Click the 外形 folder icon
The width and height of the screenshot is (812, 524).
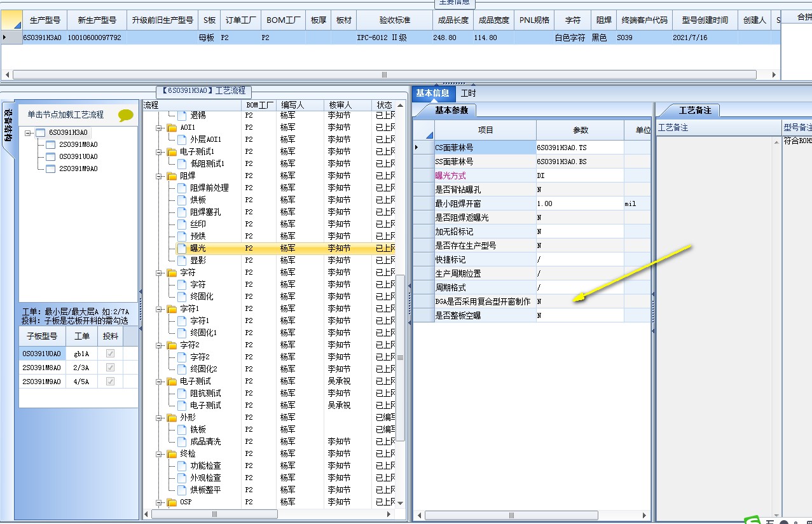pos(172,417)
